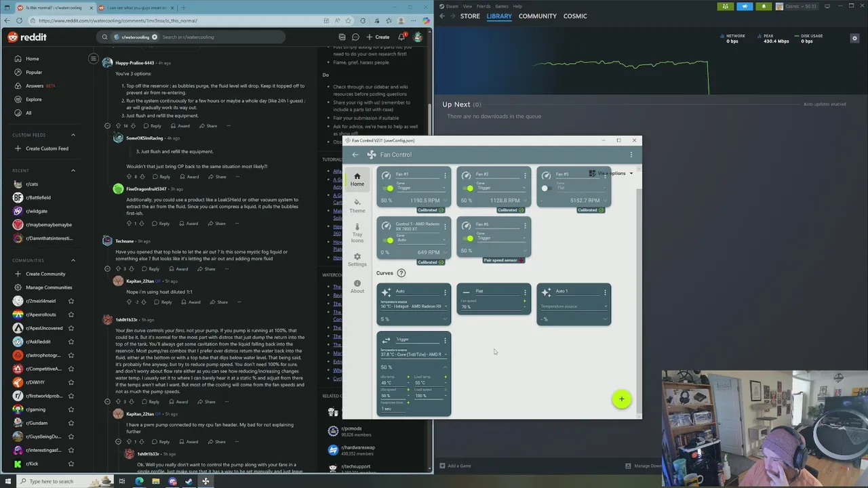Favorite r/DiWHY with its star
The image size is (868, 488).
coord(71,382)
